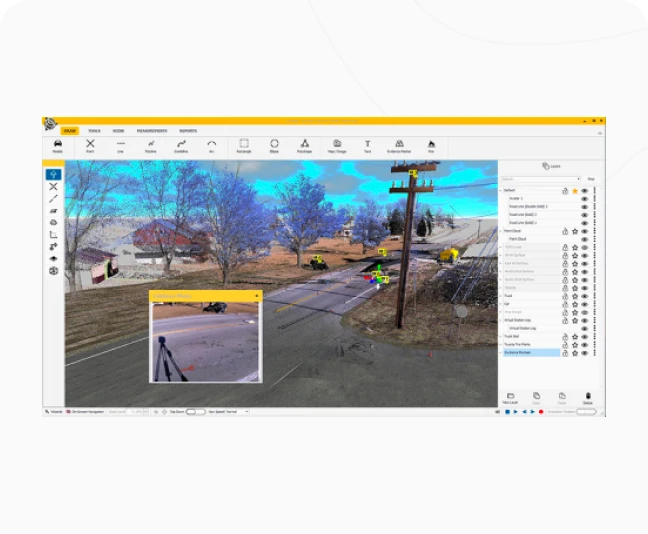Hide the Default layer with eye icon
The image size is (648, 534).
(x=584, y=191)
